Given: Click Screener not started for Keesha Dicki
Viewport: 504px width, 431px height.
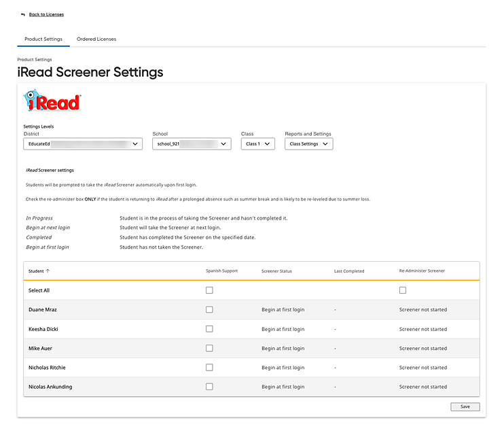Looking at the screenshot, I should click(423, 329).
